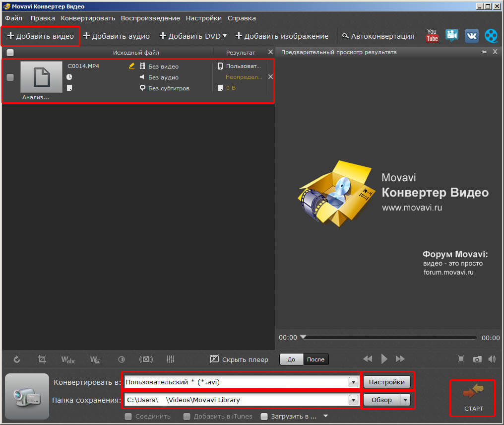Switch the player to fullscreen mode

[461, 359]
